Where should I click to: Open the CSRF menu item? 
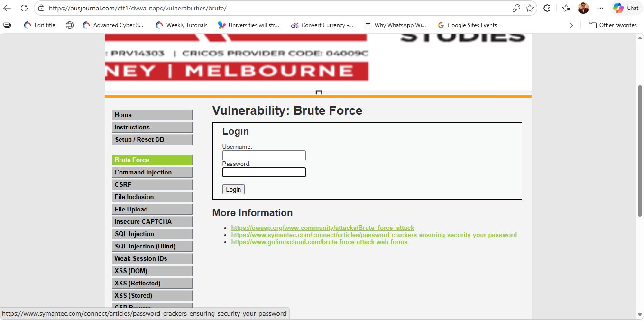pyautogui.click(x=152, y=185)
